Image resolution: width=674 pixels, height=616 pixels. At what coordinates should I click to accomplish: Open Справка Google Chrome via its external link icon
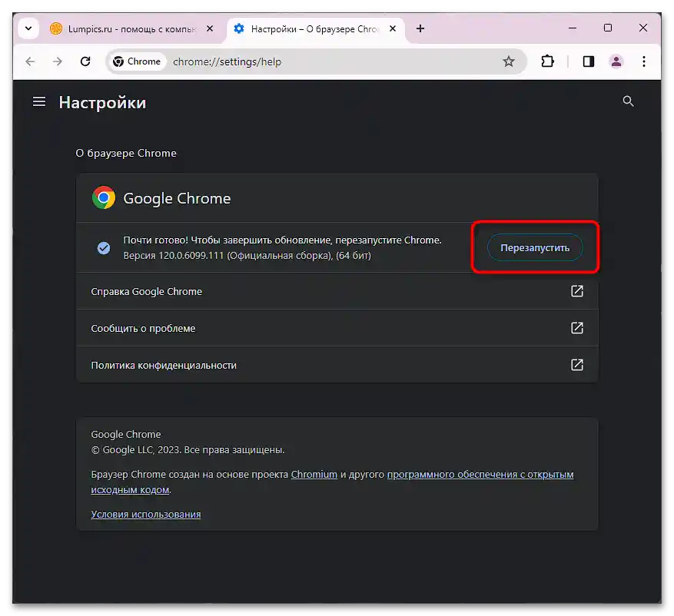[576, 291]
